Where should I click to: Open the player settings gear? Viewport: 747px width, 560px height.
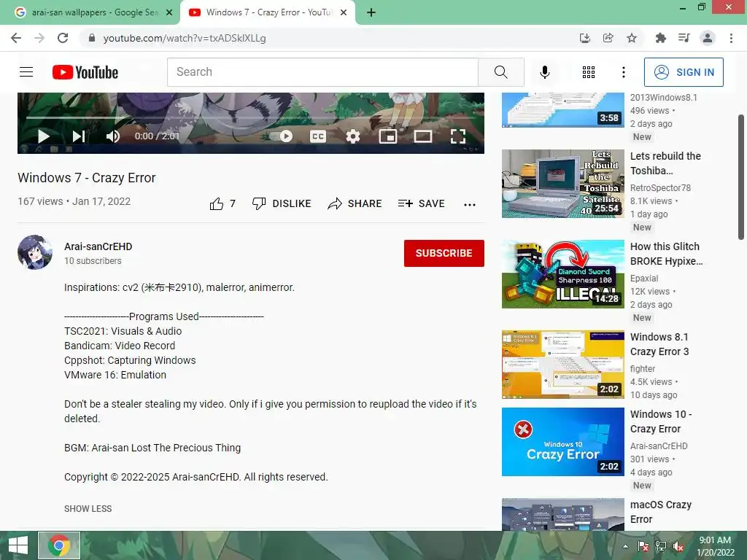point(352,136)
